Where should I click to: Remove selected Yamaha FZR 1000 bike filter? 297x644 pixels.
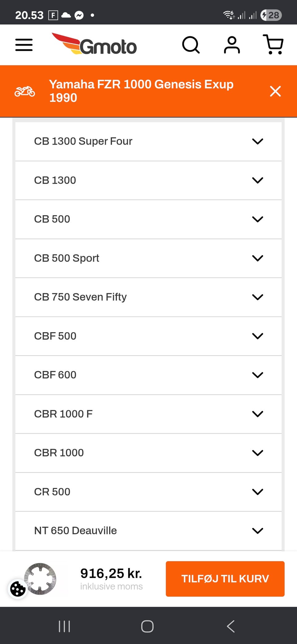pyautogui.click(x=275, y=91)
